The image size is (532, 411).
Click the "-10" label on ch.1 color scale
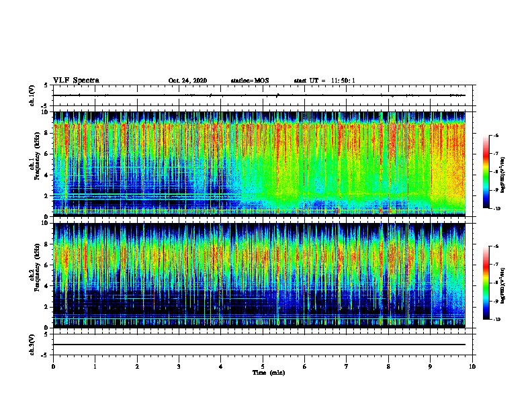pos(496,208)
